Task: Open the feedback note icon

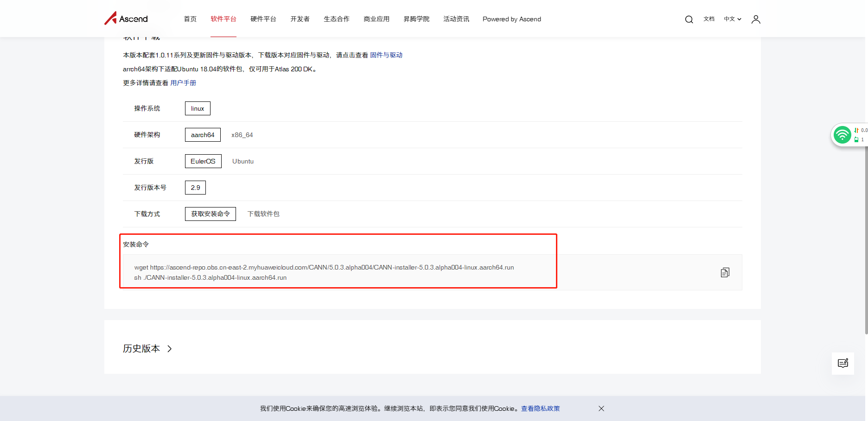Action: tap(843, 363)
